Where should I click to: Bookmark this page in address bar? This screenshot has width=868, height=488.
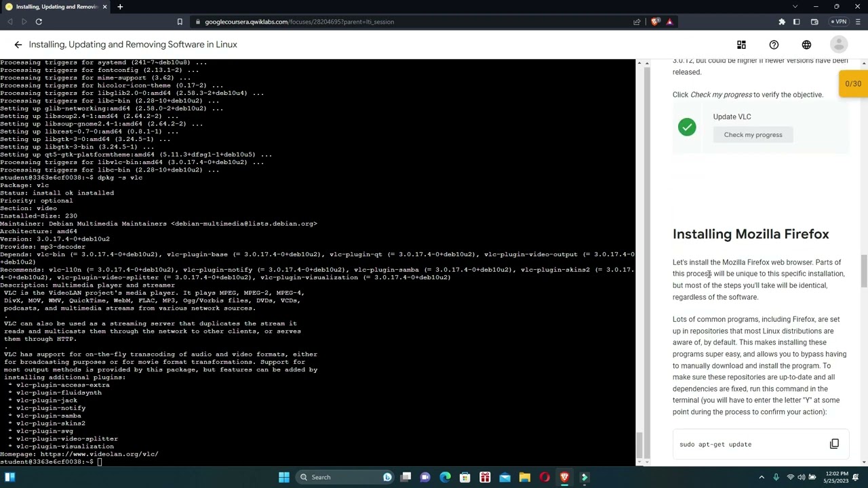tap(180, 22)
